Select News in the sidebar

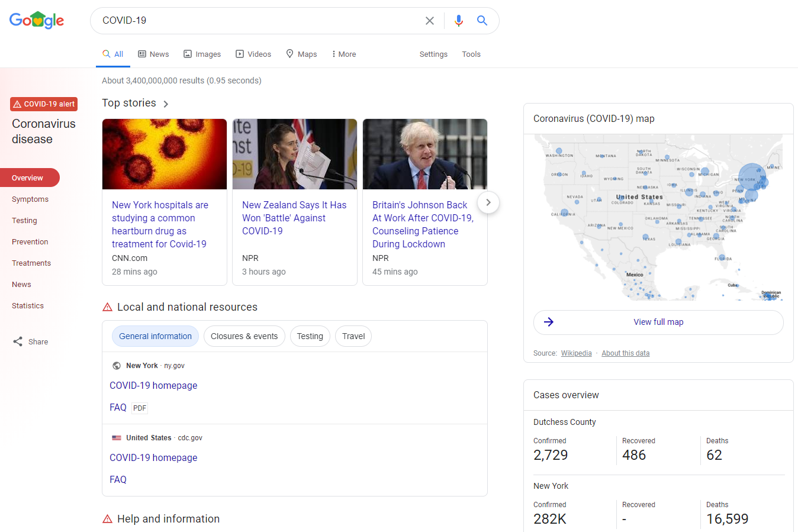(x=21, y=285)
